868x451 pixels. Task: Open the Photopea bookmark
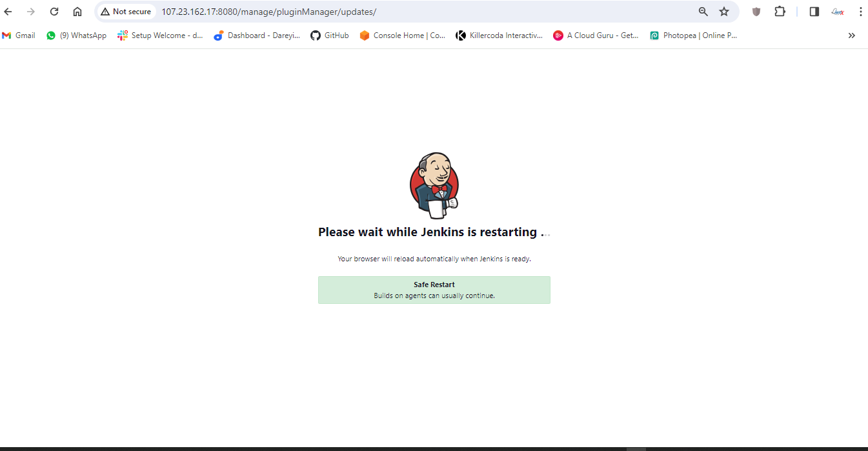click(x=693, y=35)
